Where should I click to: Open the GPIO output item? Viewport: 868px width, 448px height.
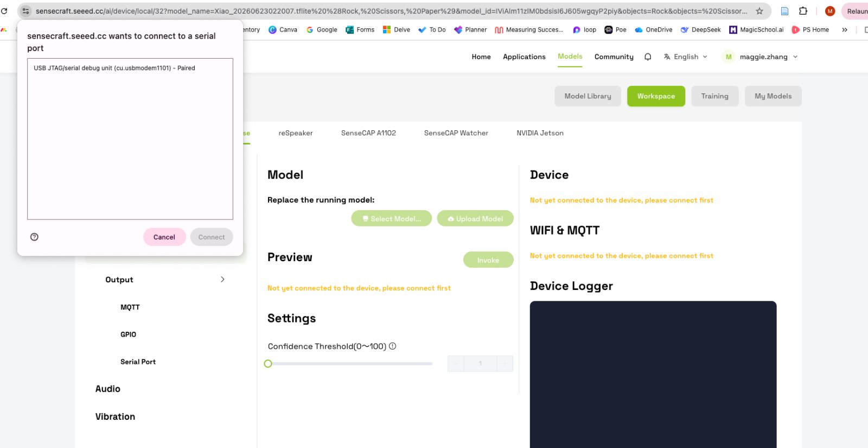click(128, 334)
